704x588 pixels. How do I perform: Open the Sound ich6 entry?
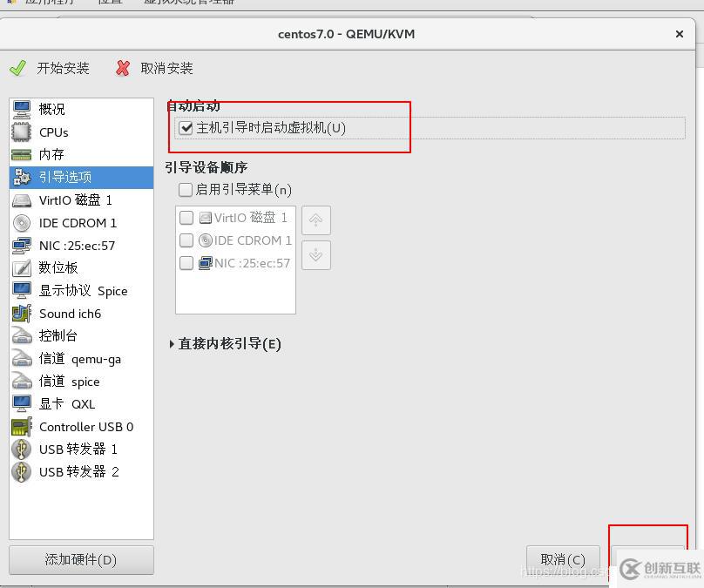click(x=81, y=314)
